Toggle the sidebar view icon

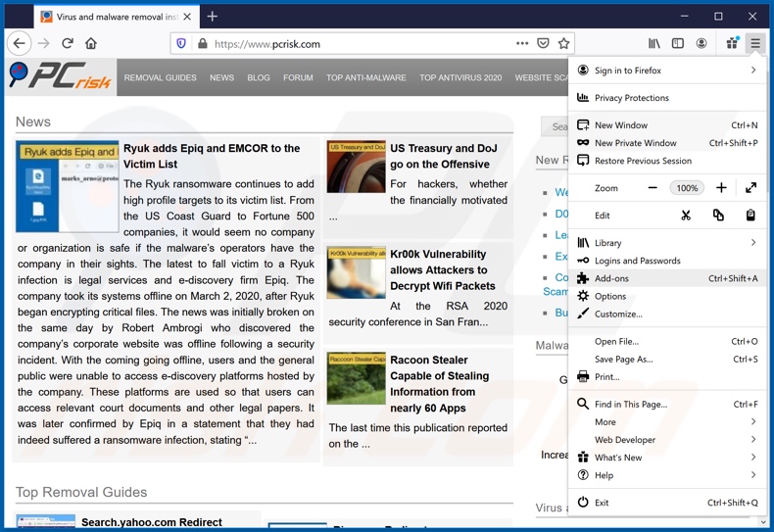[x=677, y=44]
